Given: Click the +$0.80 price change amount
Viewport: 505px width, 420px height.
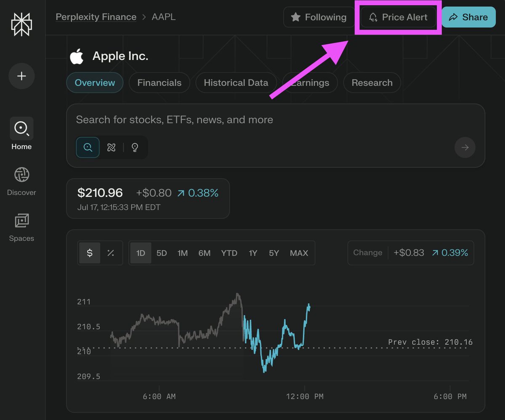Looking at the screenshot, I should 154,193.
